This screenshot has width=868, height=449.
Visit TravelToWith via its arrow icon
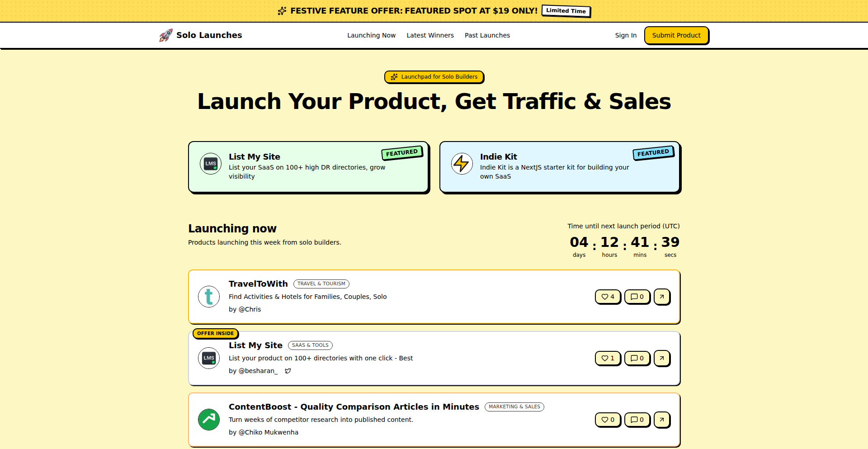click(x=662, y=297)
